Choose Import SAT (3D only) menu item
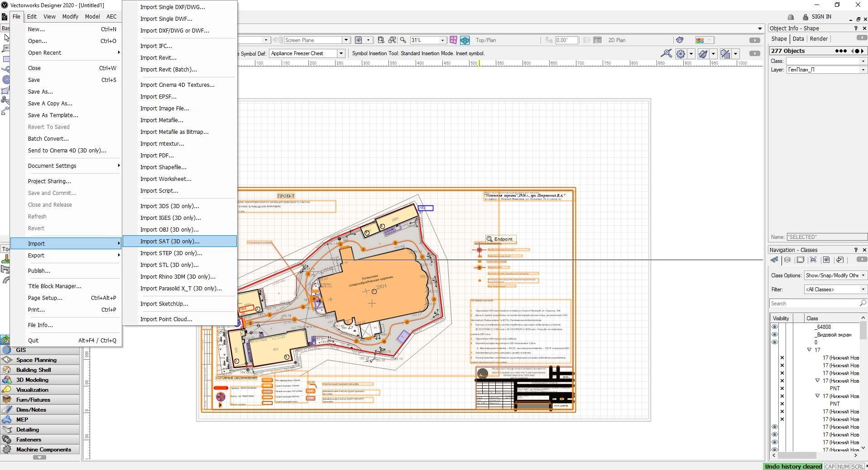This screenshot has height=470, width=868. click(x=180, y=242)
